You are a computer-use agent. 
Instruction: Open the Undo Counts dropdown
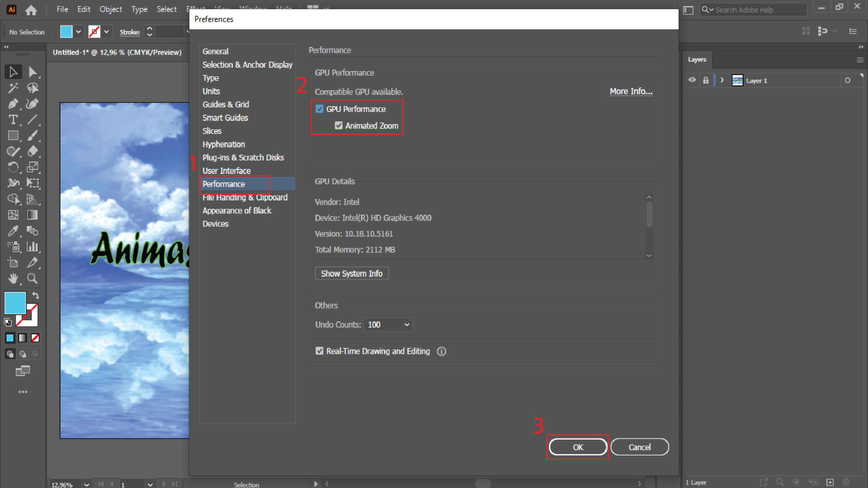388,325
